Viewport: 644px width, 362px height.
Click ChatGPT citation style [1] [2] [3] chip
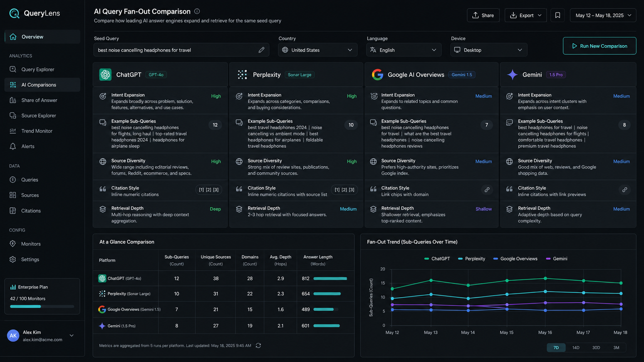coord(208,190)
